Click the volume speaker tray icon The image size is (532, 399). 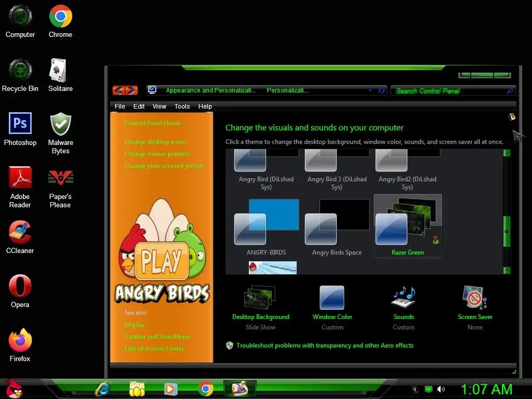coord(441,389)
